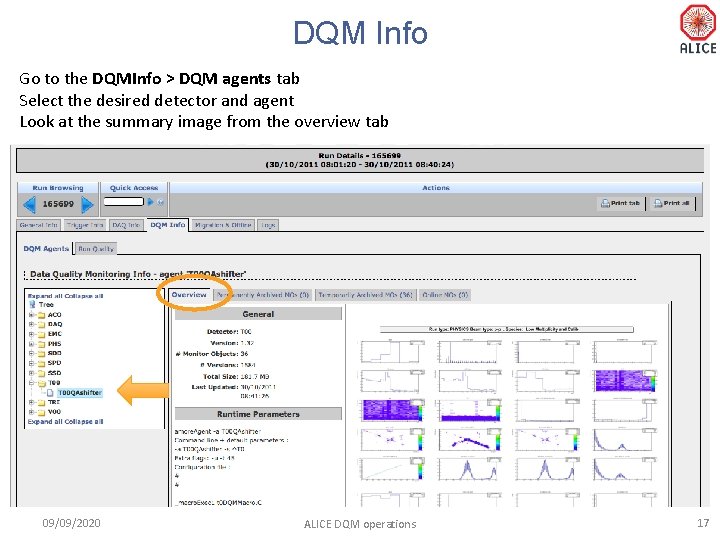Open the General Info tab
Viewport: 720px width, 540px height.
(39, 225)
